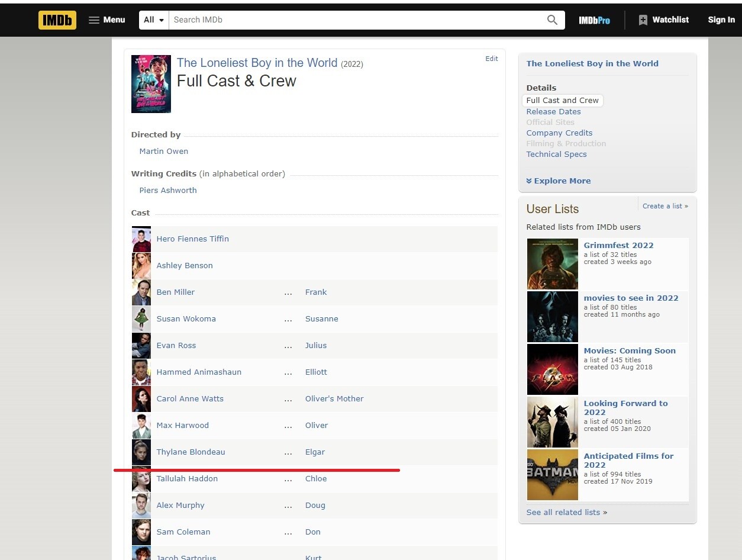Open Technical Specs in Details
The width and height of the screenshot is (742, 560).
click(x=557, y=154)
